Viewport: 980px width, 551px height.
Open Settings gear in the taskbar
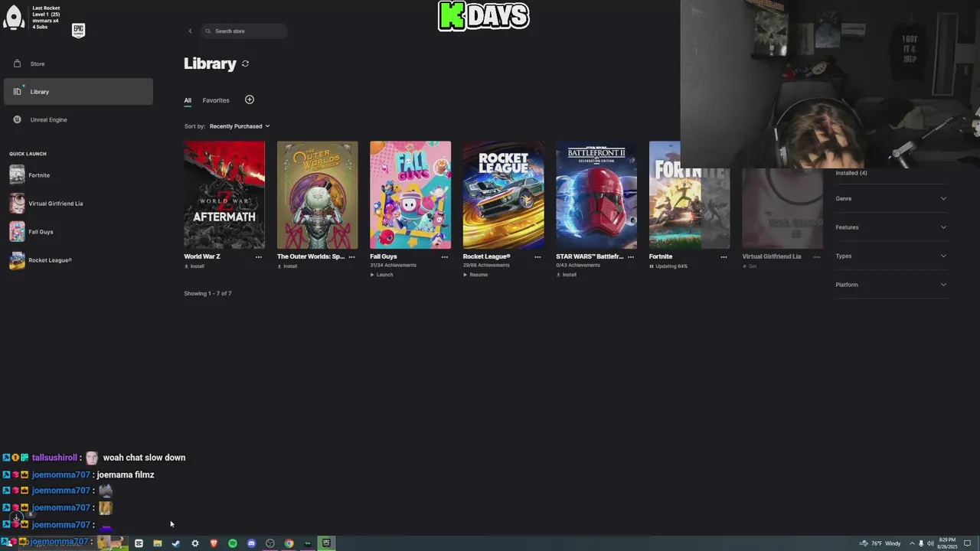pyautogui.click(x=194, y=543)
